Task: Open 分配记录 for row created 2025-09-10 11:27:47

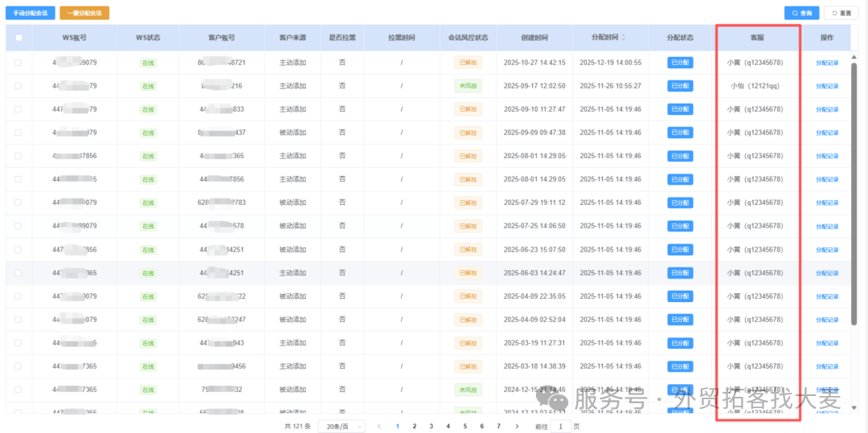Action: [827, 109]
